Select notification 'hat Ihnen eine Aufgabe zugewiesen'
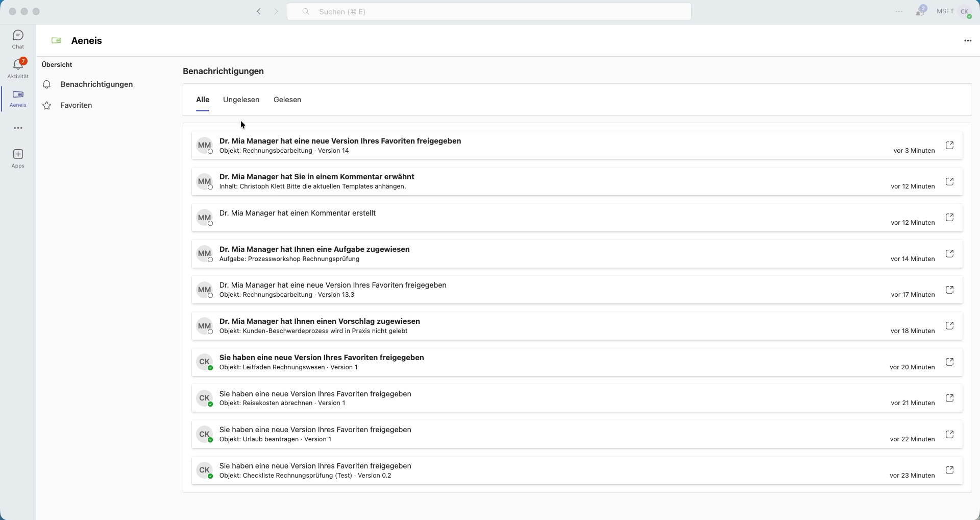The width and height of the screenshot is (980, 520). (577, 254)
